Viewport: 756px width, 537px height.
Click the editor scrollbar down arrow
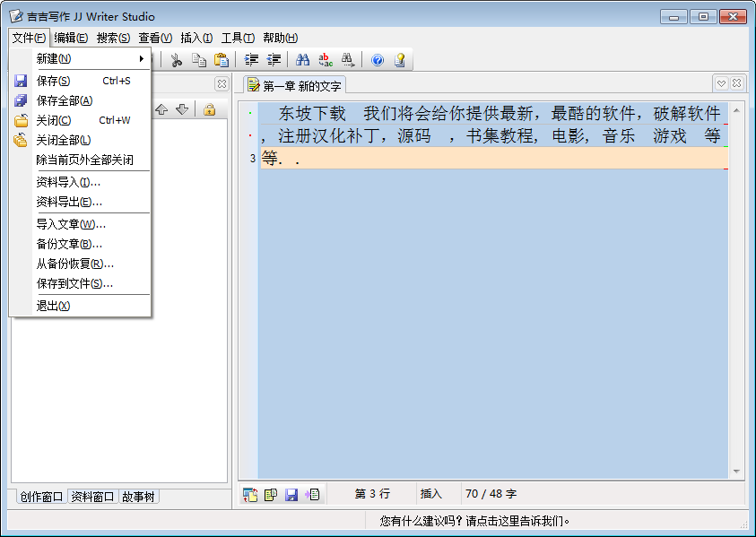pyautogui.click(x=736, y=471)
